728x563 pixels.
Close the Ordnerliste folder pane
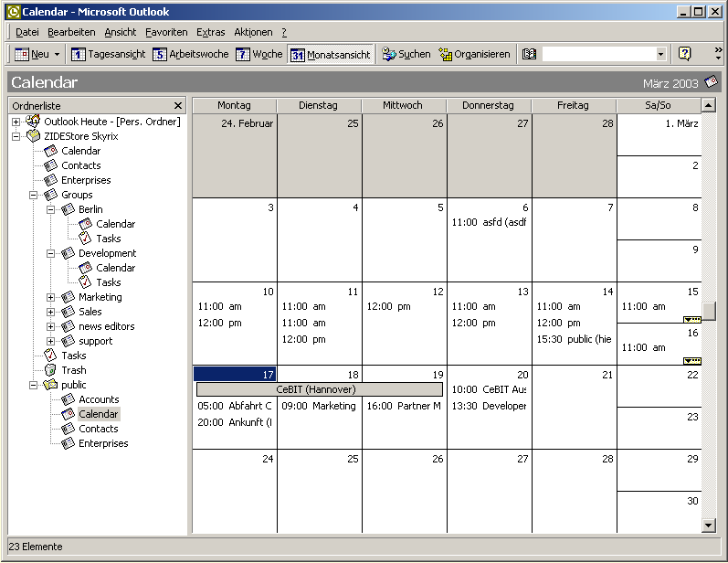click(178, 105)
